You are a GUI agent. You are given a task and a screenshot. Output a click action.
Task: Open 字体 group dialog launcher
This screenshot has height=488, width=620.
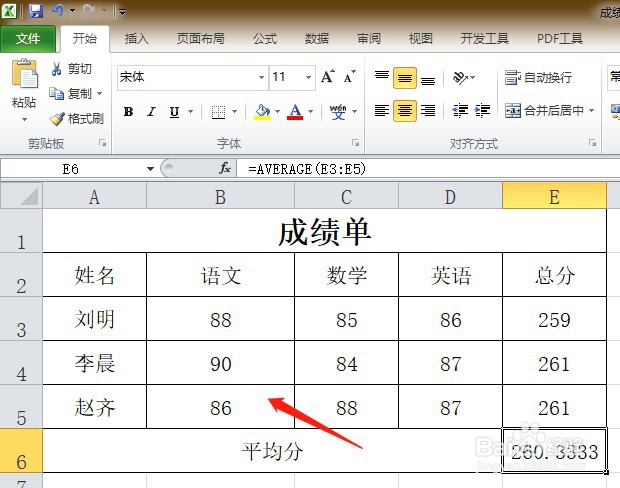(x=355, y=143)
